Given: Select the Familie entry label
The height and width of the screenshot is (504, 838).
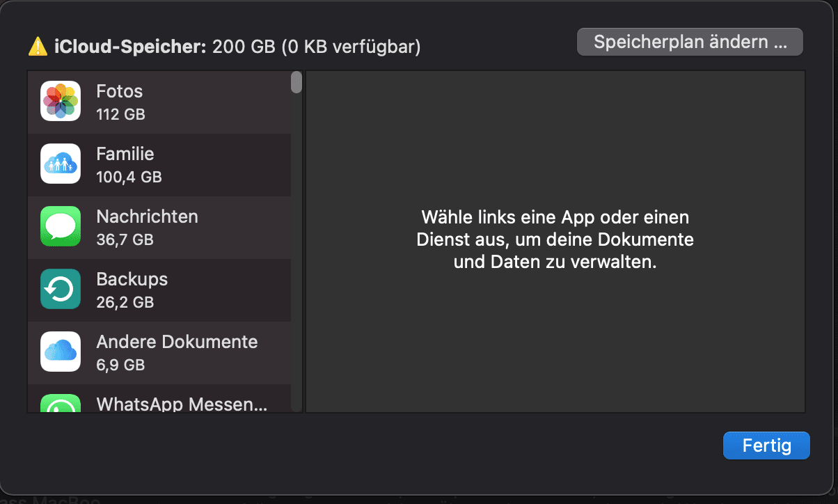Looking at the screenshot, I should 125,154.
